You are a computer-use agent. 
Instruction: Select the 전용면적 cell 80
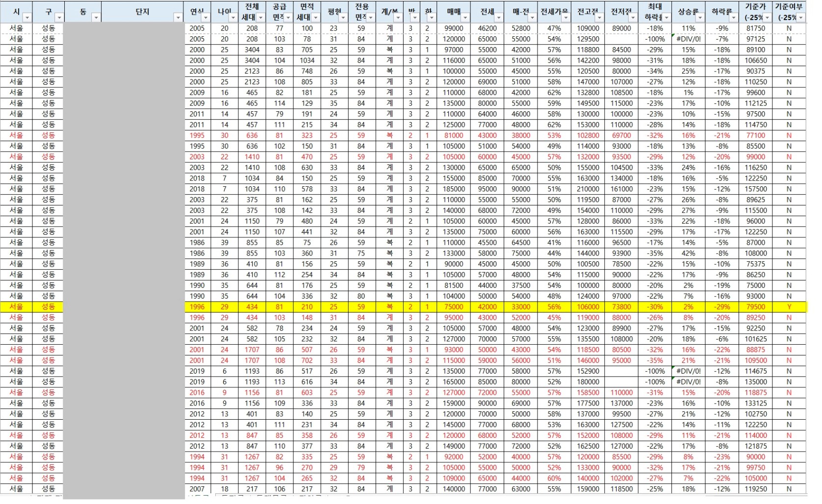click(361, 296)
